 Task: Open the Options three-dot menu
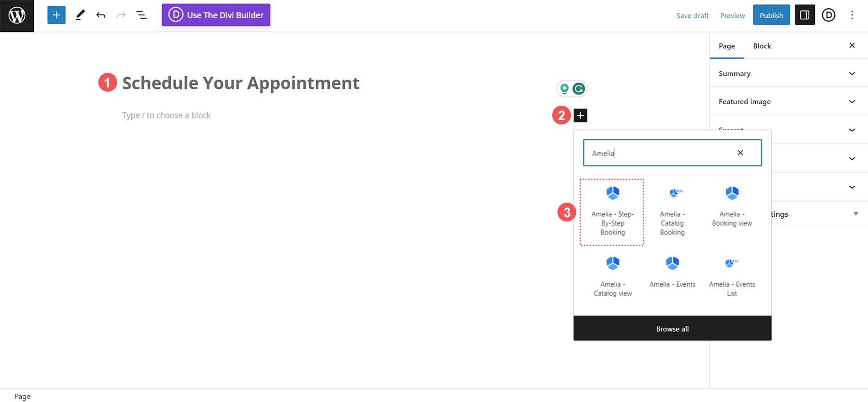click(852, 15)
